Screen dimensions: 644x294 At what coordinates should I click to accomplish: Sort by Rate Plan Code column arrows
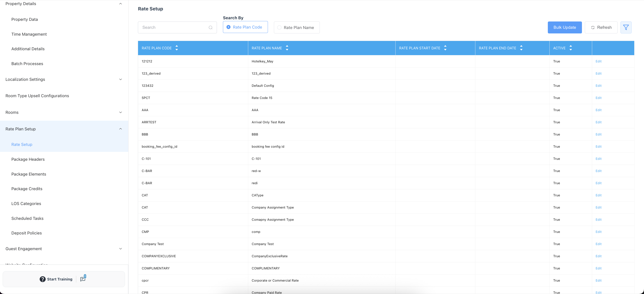pos(177,48)
